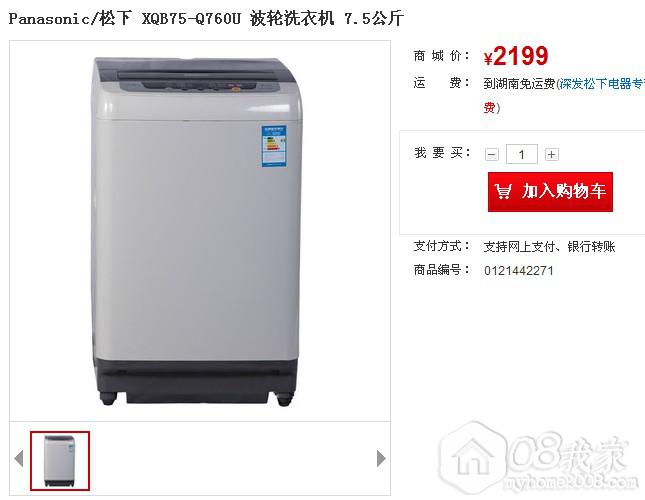This screenshot has width=645, height=500.
Task: Click the shopping cart icon on red button
Action: coord(503,191)
